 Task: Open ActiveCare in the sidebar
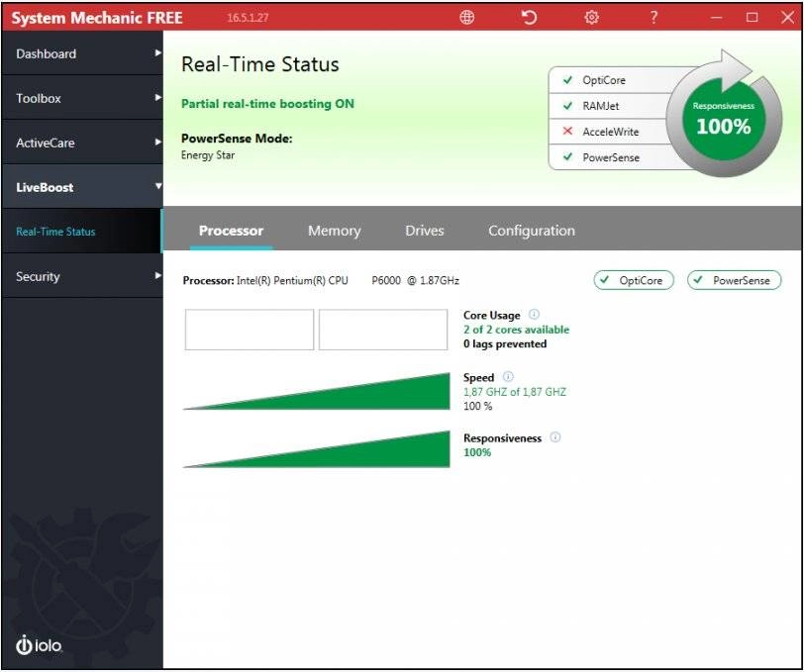coord(82,143)
